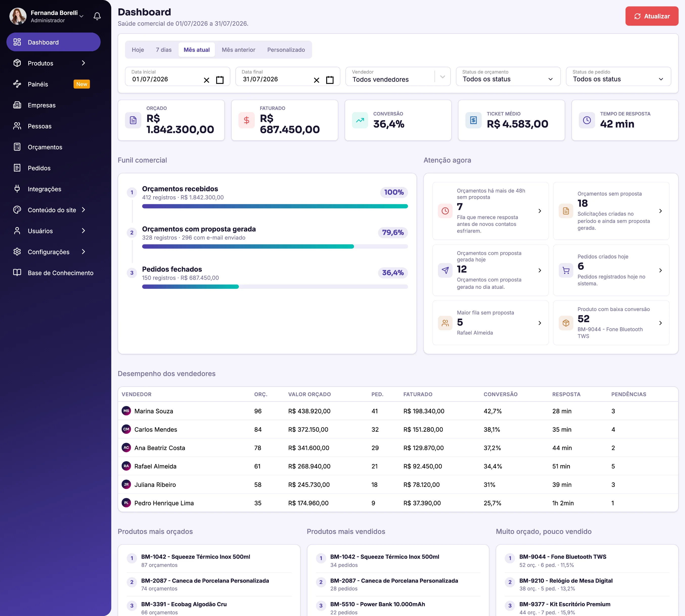The width and height of the screenshot is (685, 616).
Task: Open the Produto com baixa conversão card
Action: coord(611,323)
